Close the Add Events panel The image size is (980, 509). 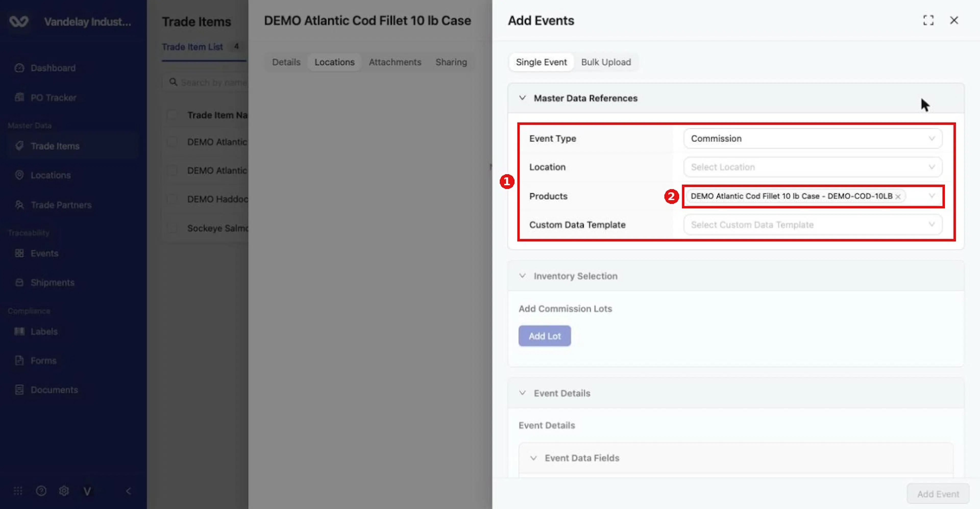(954, 20)
